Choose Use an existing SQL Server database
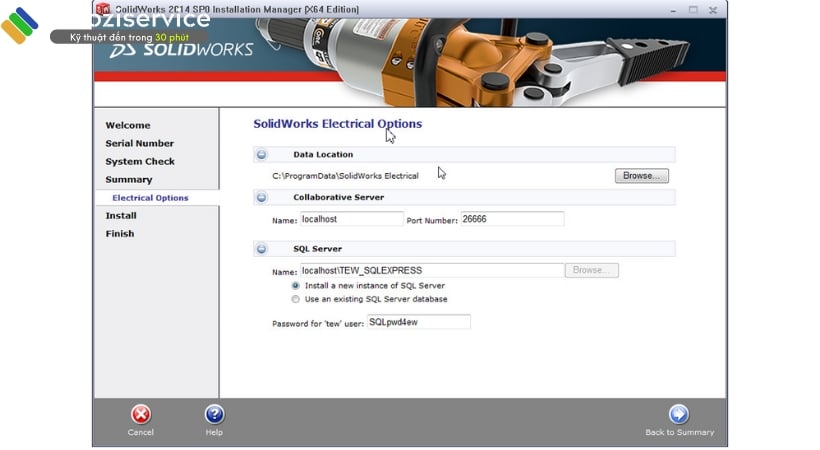Screen dimensions: 820x450 (295, 299)
